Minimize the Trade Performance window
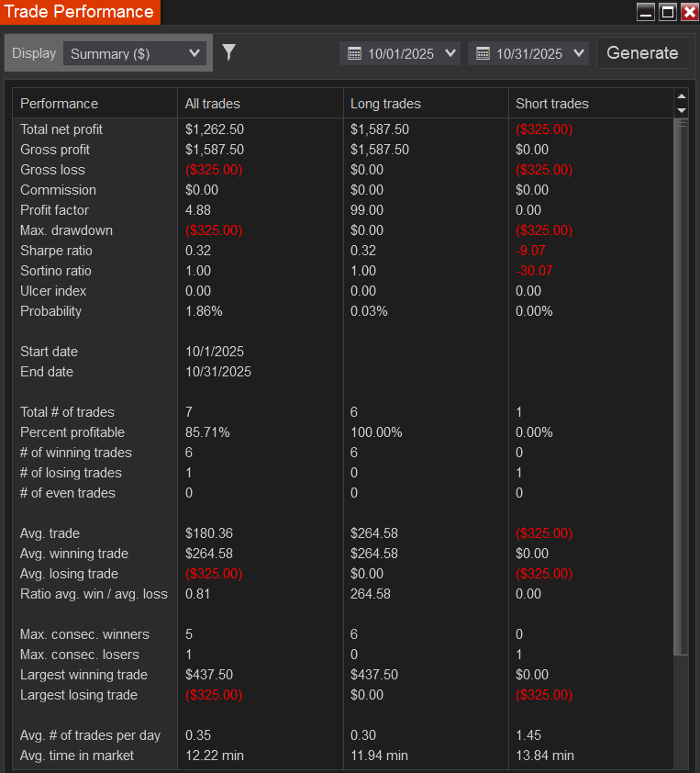700x773 pixels. coord(646,12)
